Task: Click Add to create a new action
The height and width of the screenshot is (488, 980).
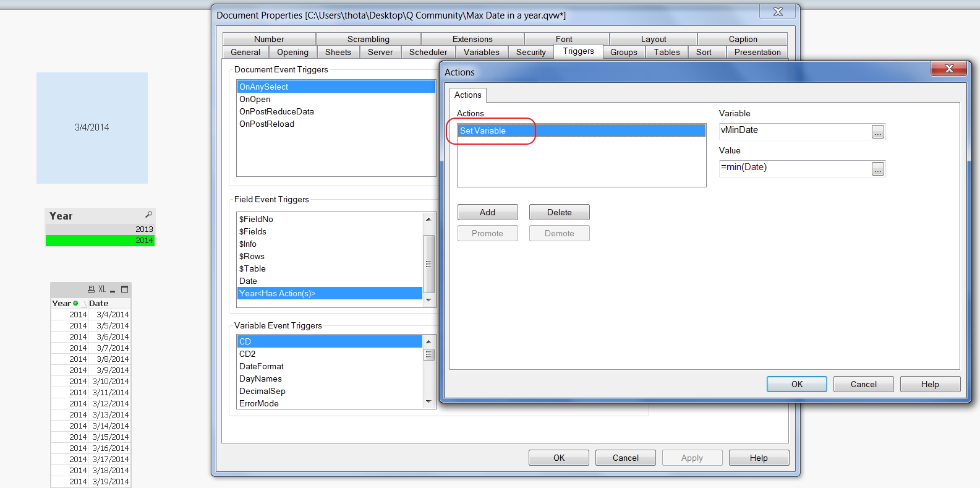Action: click(488, 212)
